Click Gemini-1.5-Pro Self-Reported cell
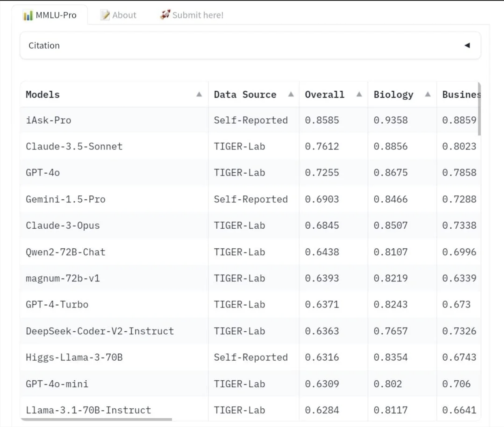This screenshot has width=504, height=427. [251, 199]
